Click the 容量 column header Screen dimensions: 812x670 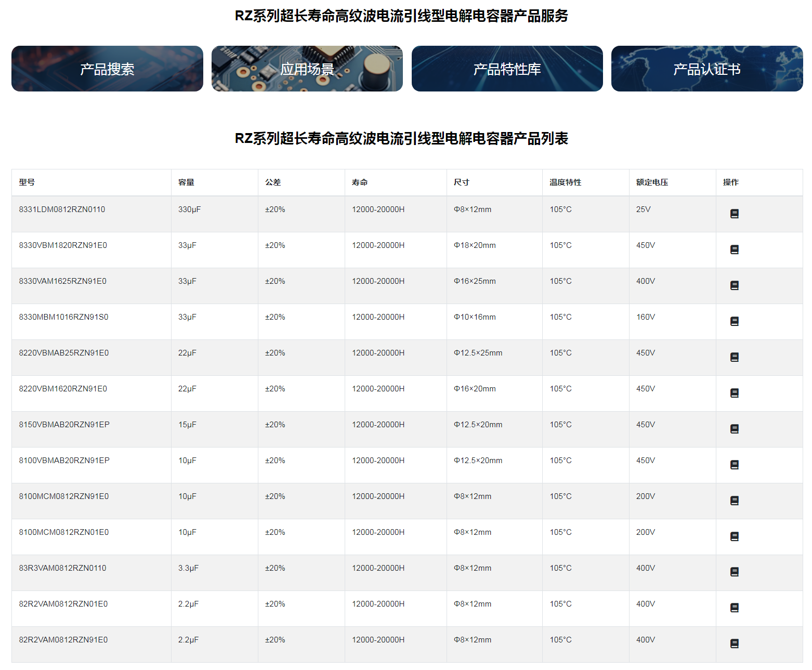[x=186, y=182]
